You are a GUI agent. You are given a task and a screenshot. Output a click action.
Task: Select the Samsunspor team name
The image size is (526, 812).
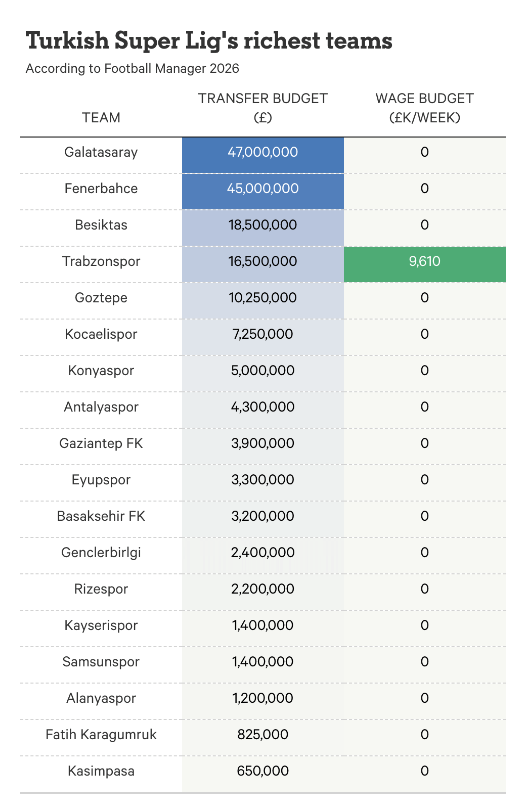point(101,662)
